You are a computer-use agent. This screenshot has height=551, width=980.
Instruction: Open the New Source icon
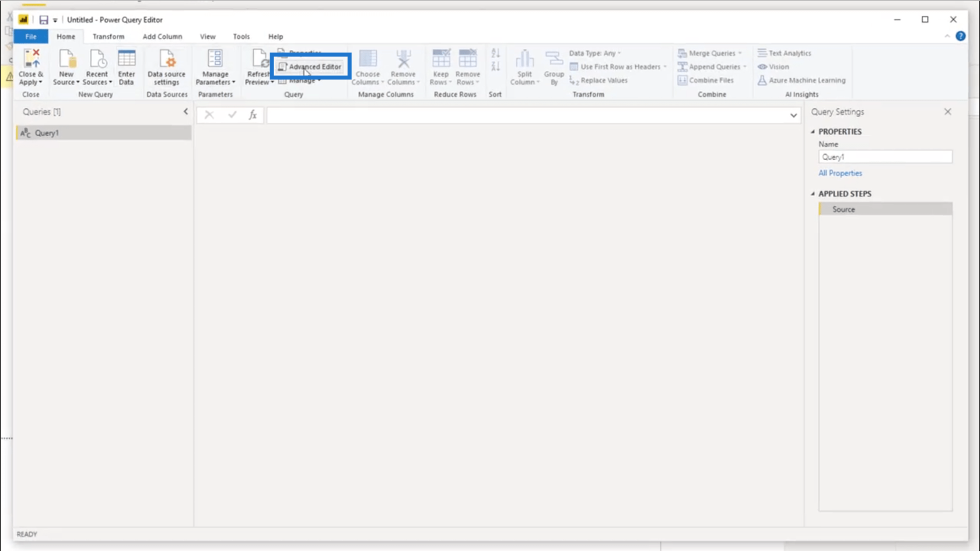(x=66, y=60)
